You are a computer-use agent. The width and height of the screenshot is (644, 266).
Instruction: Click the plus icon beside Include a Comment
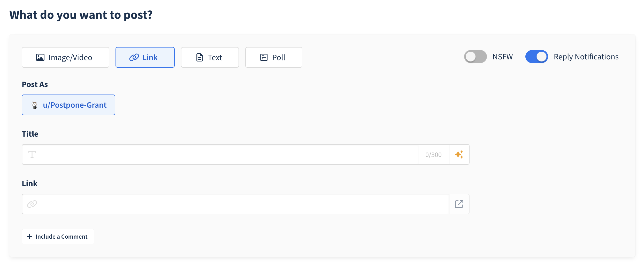30,237
